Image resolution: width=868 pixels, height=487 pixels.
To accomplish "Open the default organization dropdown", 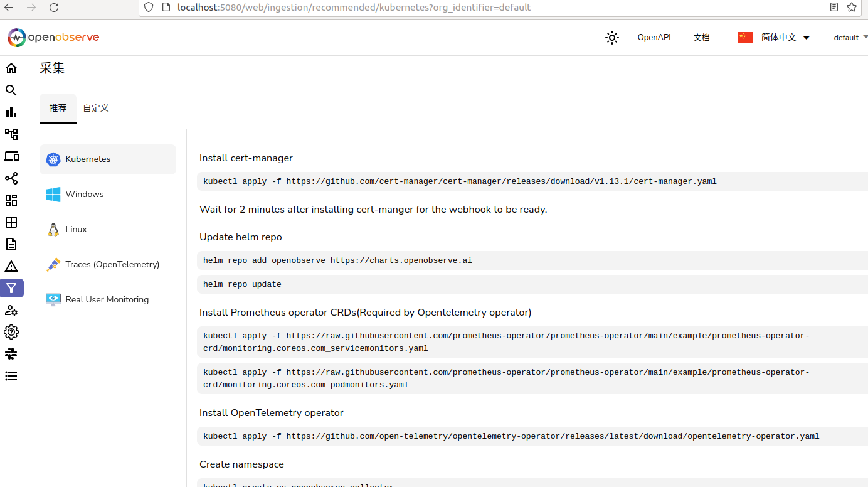I will [x=850, y=38].
